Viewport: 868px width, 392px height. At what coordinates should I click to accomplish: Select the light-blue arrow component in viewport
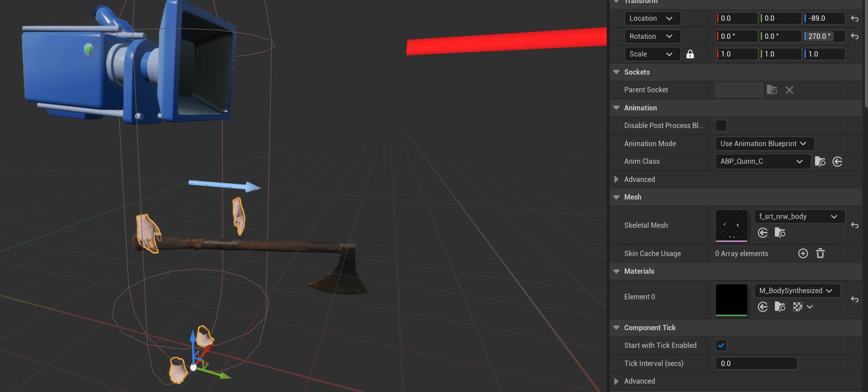224,185
